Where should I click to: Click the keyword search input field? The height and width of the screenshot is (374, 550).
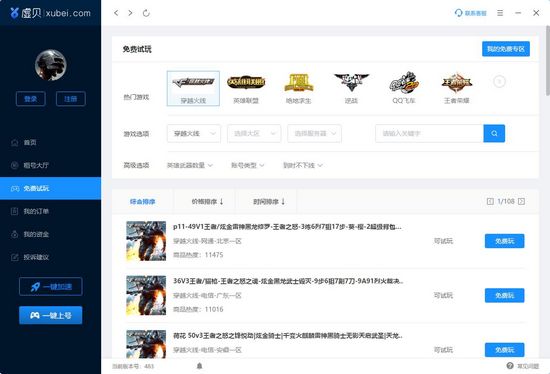[x=429, y=133]
